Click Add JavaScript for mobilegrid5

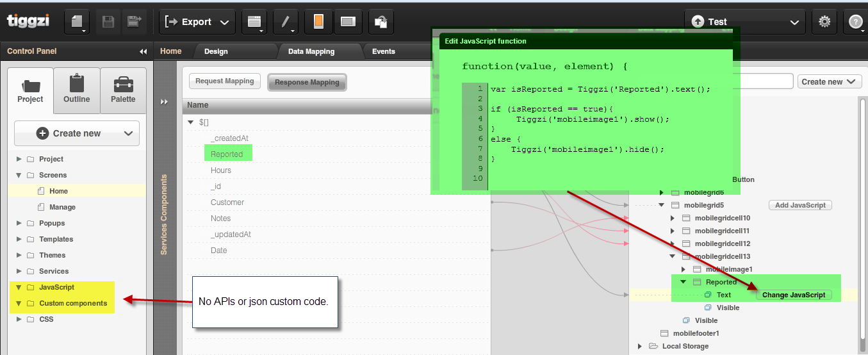pyautogui.click(x=800, y=205)
